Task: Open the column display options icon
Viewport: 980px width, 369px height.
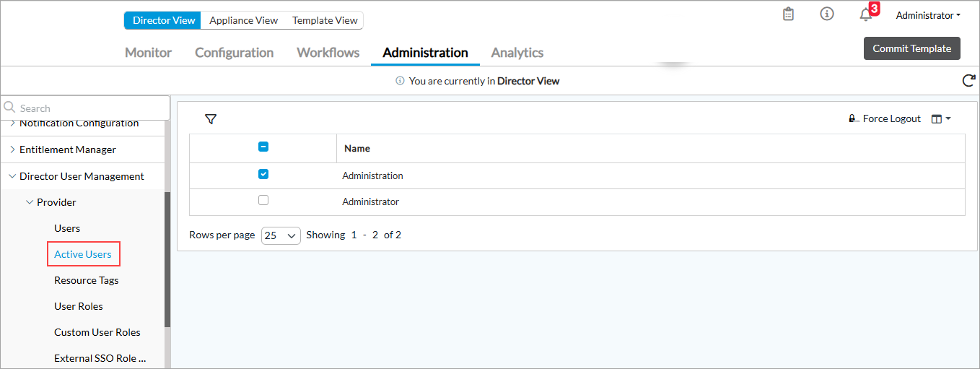Action: pos(940,119)
